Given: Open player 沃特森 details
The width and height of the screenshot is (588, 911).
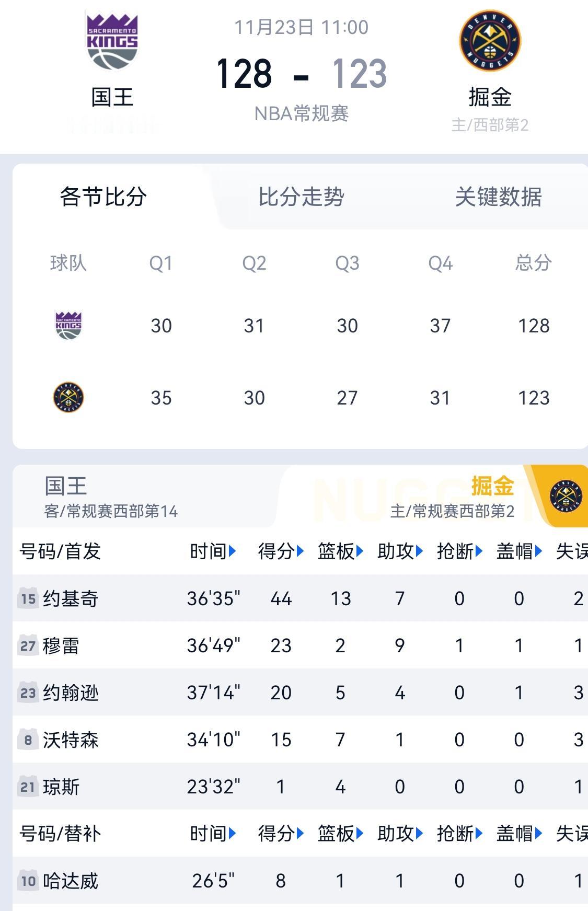Looking at the screenshot, I should pos(71,740).
